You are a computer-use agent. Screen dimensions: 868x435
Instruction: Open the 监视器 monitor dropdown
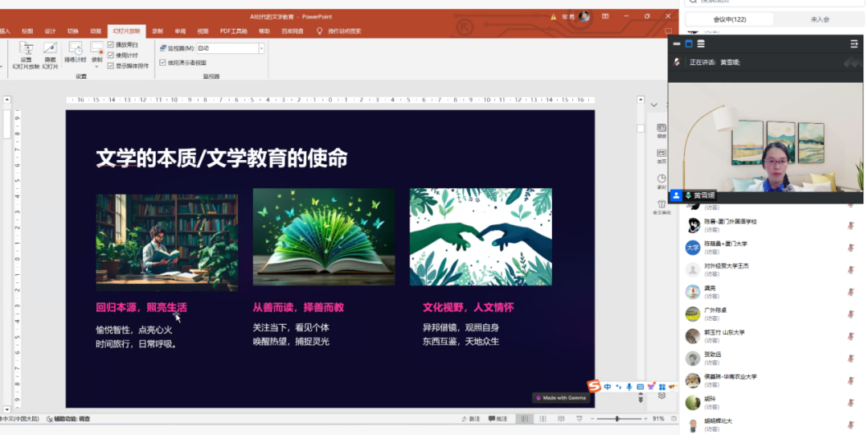pos(261,48)
